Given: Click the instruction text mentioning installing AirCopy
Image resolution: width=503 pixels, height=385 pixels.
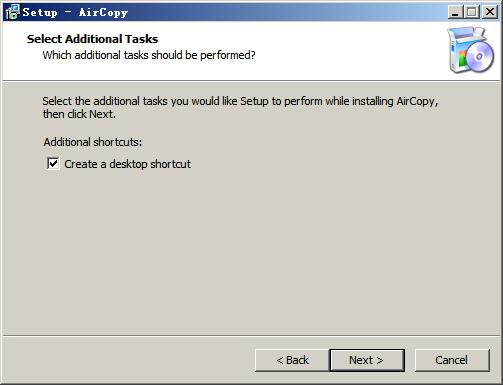Looking at the screenshot, I should click(x=240, y=101).
